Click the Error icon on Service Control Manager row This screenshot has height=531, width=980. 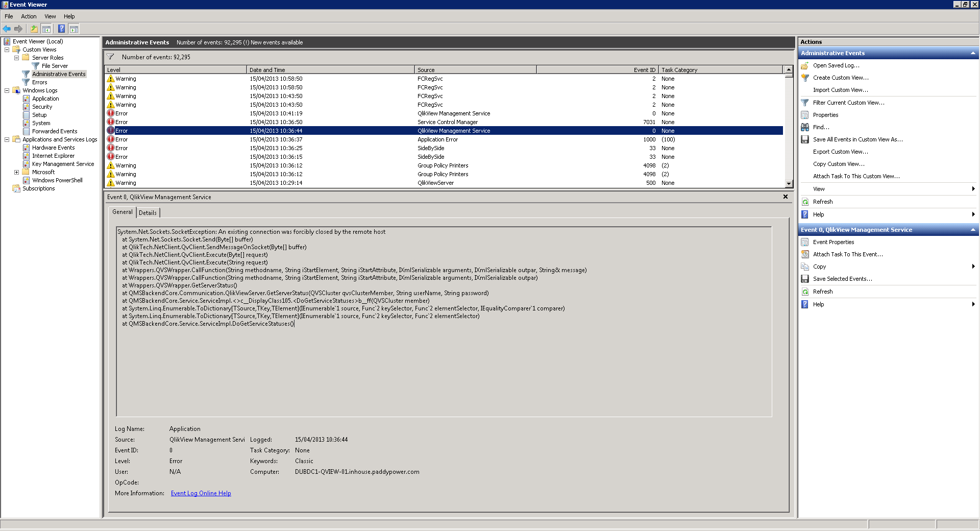tap(111, 122)
